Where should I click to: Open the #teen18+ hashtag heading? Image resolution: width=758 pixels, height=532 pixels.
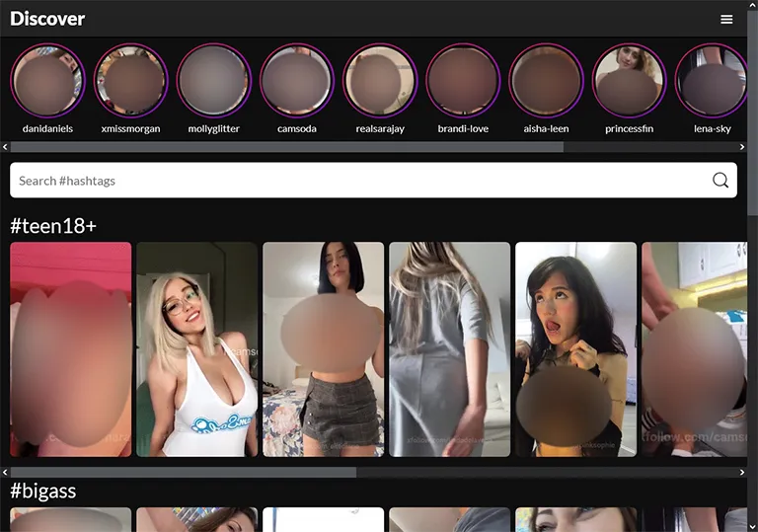tap(53, 225)
